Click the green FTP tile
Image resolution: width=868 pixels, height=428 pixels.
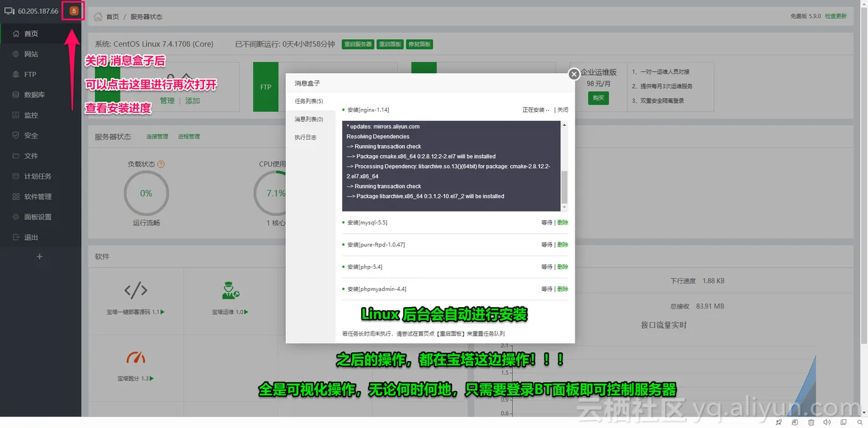point(265,87)
